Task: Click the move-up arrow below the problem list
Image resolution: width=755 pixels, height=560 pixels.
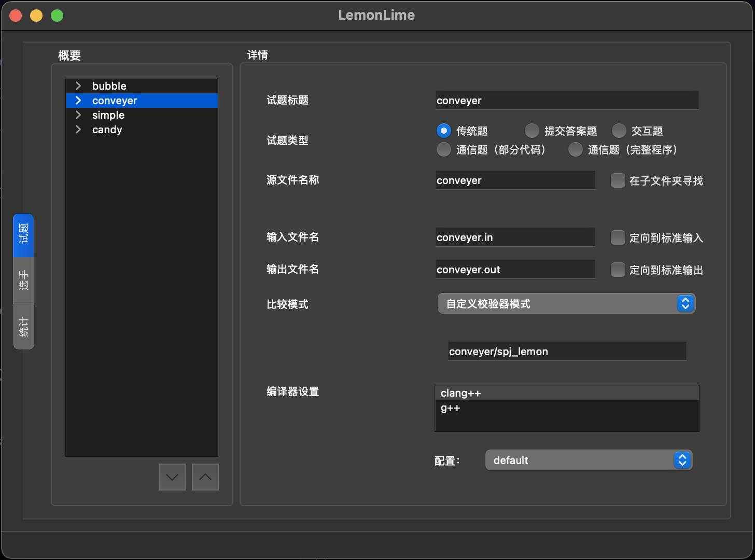Action: [x=205, y=477]
